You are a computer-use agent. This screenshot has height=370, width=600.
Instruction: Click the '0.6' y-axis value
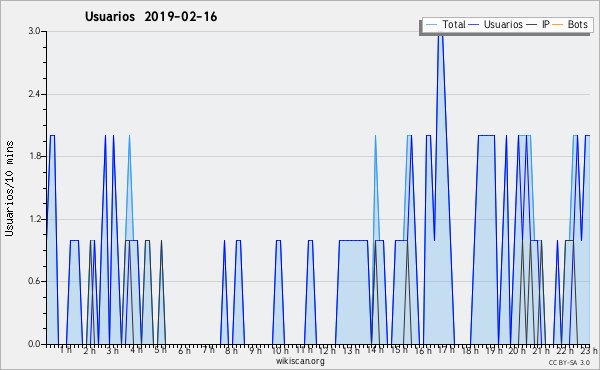34,281
